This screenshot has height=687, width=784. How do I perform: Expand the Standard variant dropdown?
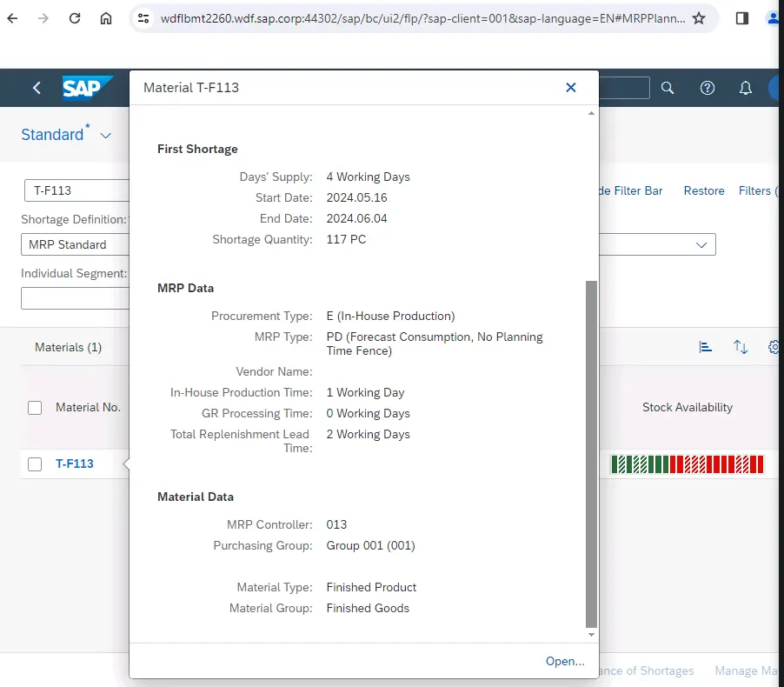point(106,136)
